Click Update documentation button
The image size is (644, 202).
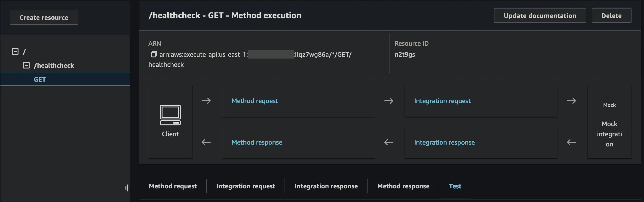click(x=540, y=16)
